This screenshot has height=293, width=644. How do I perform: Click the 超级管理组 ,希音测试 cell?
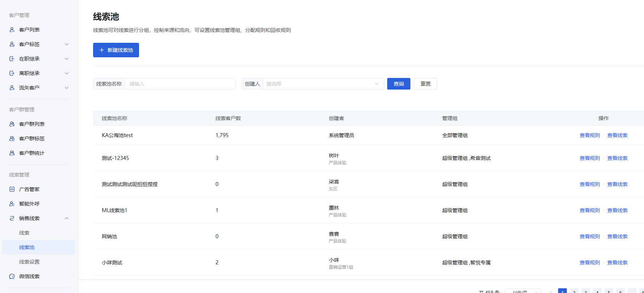click(467, 158)
